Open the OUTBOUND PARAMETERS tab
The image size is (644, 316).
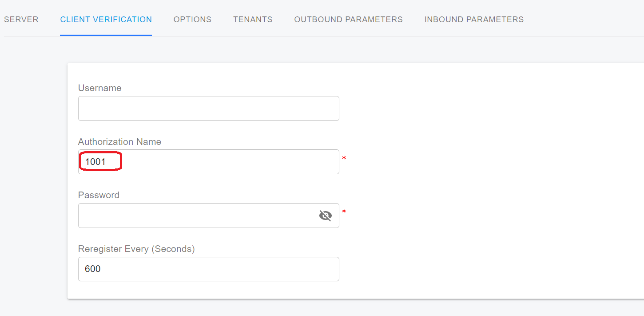(x=348, y=20)
